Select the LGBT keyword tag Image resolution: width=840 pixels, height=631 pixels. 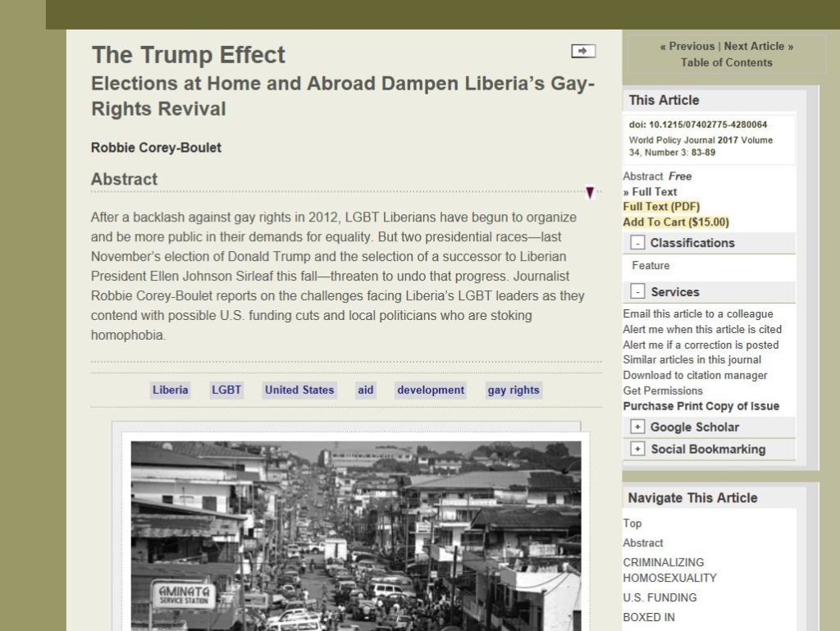pos(226,390)
